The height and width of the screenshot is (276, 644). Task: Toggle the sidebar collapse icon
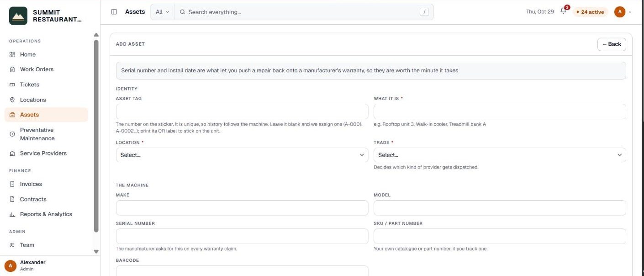114,12
